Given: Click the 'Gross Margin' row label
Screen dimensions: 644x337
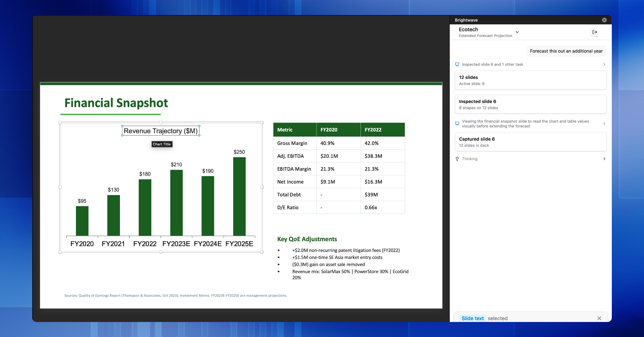Looking at the screenshot, I should point(292,143).
